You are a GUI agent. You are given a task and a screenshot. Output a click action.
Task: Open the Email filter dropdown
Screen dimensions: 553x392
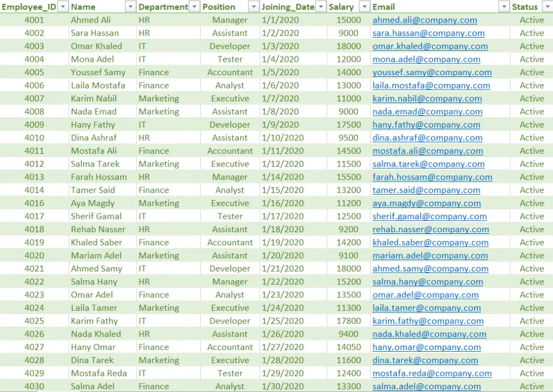tap(504, 7)
